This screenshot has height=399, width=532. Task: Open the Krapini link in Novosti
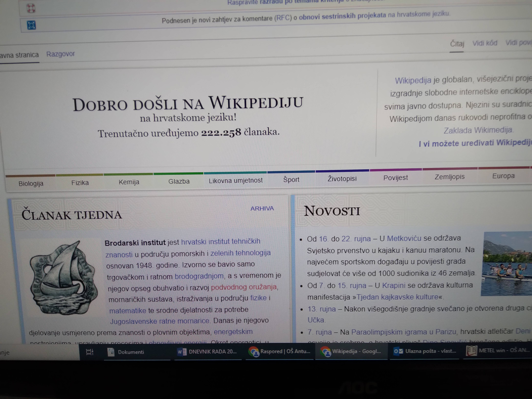click(x=394, y=285)
